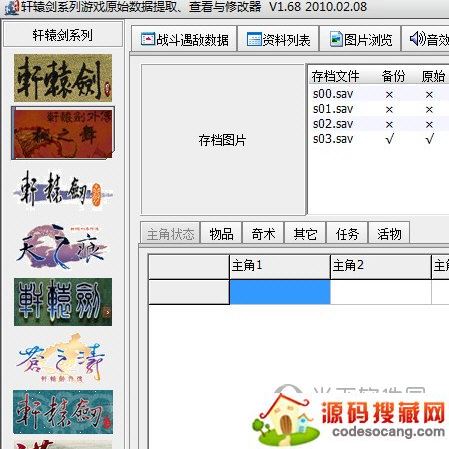Switch to the 主角状态 tab
This screenshot has width=449, height=449.
[x=170, y=234]
